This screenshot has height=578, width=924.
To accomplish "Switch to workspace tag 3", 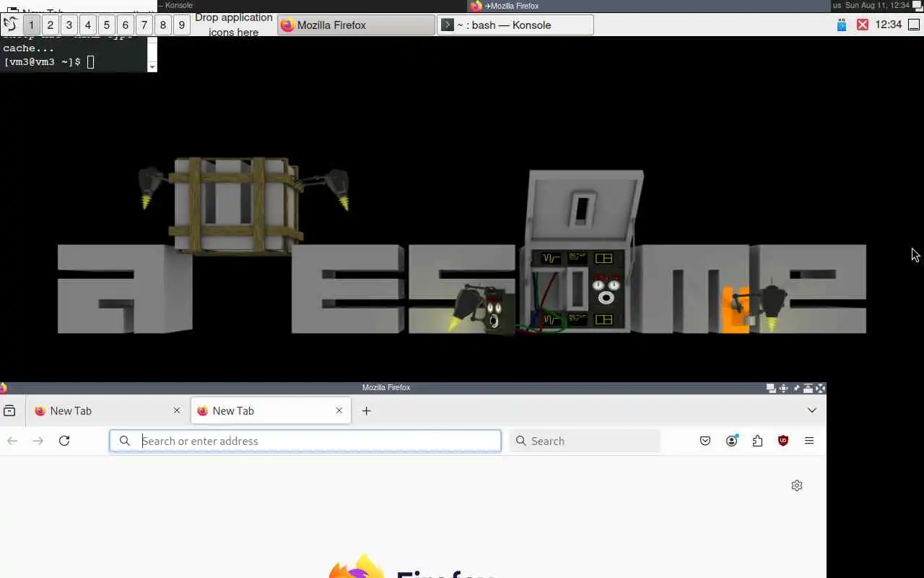I will 69,25.
